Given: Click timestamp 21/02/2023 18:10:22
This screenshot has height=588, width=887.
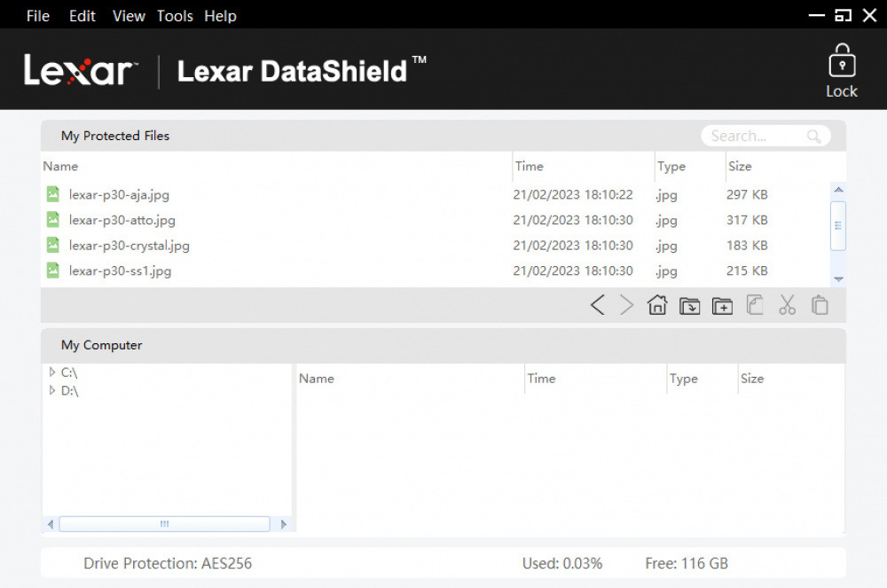Looking at the screenshot, I should 572,194.
